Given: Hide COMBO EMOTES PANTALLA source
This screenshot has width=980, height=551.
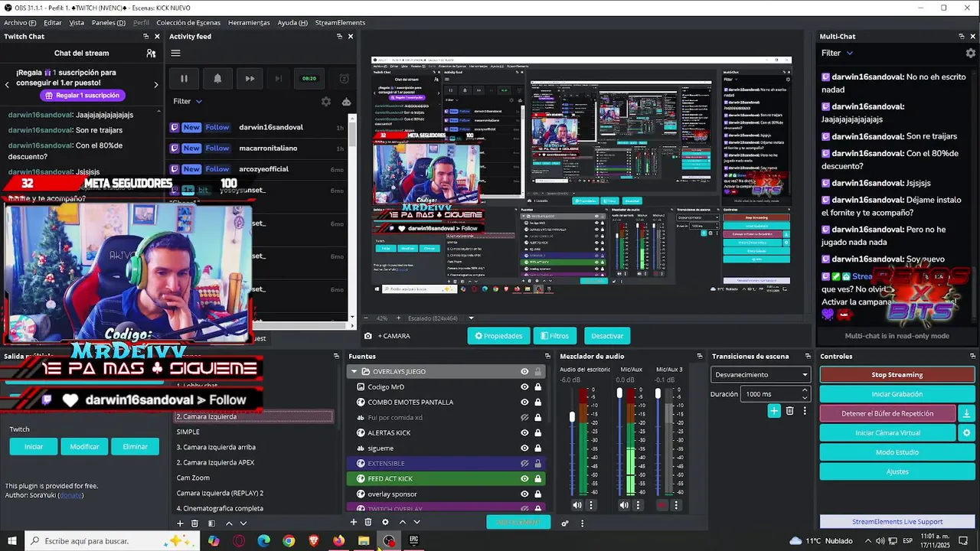Looking at the screenshot, I should pyautogui.click(x=524, y=402).
